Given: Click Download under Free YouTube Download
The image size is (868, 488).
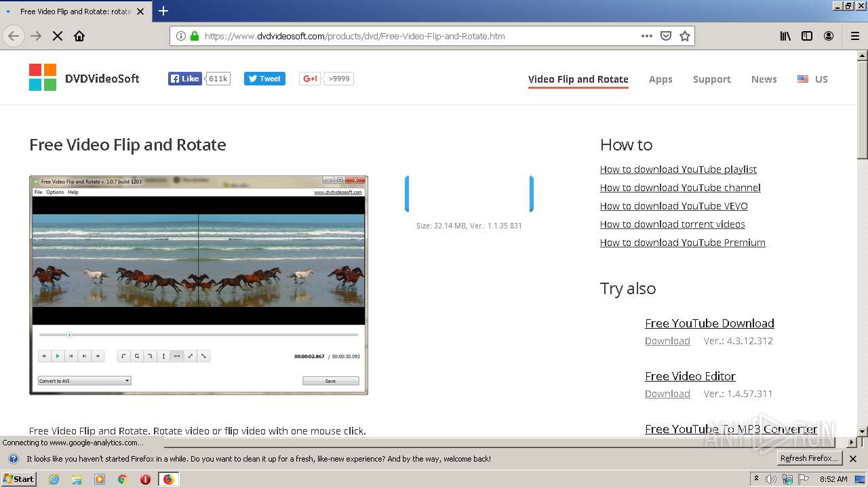Looking at the screenshot, I should [x=667, y=341].
